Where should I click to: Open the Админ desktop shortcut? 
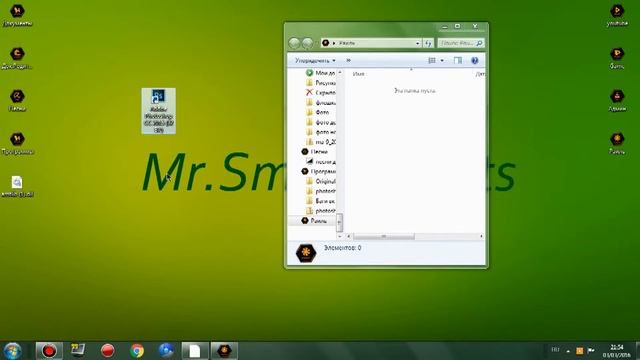coord(617,101)
